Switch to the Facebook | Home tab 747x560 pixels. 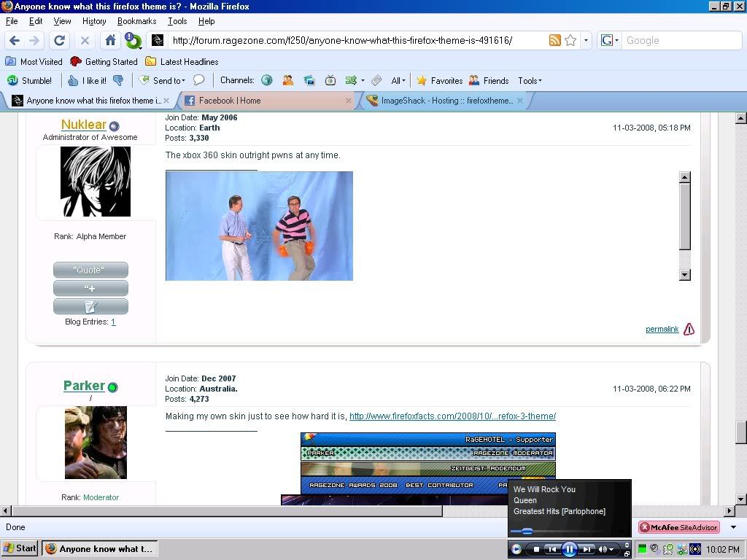pos(229,101)
